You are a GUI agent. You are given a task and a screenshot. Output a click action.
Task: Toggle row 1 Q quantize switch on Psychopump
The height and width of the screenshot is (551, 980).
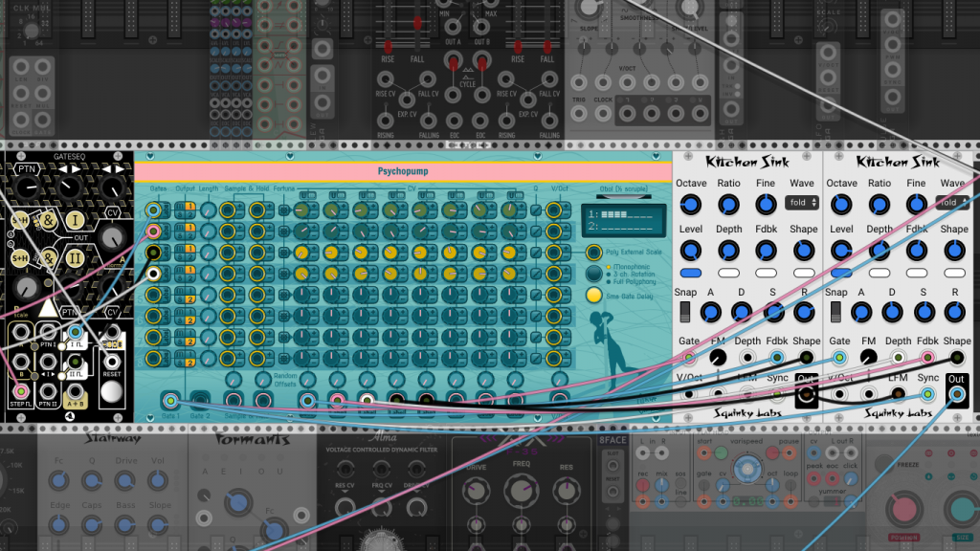point(536,210)
